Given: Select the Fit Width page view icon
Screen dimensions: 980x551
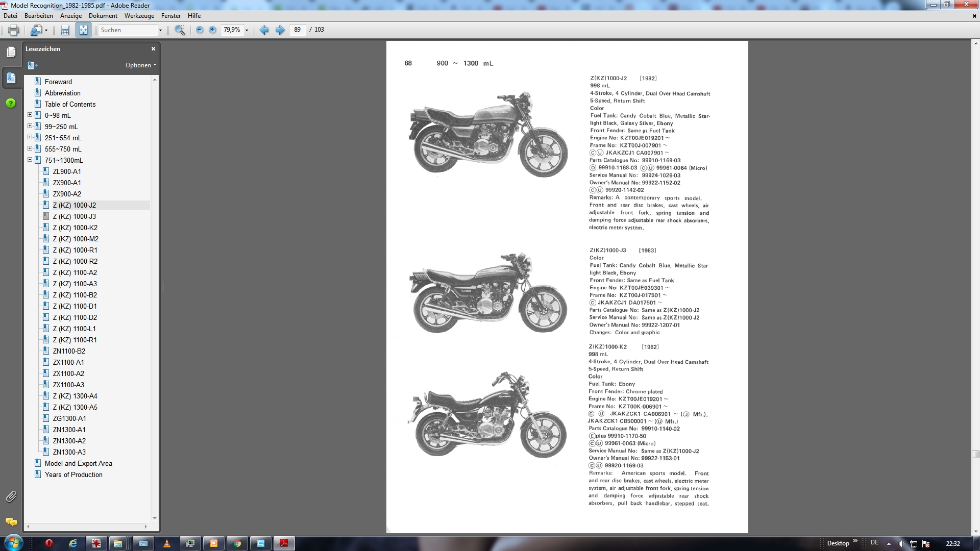Looking at the screenshot, I should 65,30.
